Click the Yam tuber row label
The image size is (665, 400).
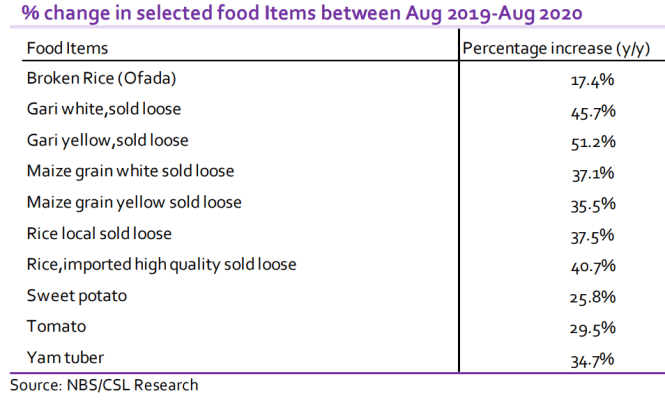[68, 358]
